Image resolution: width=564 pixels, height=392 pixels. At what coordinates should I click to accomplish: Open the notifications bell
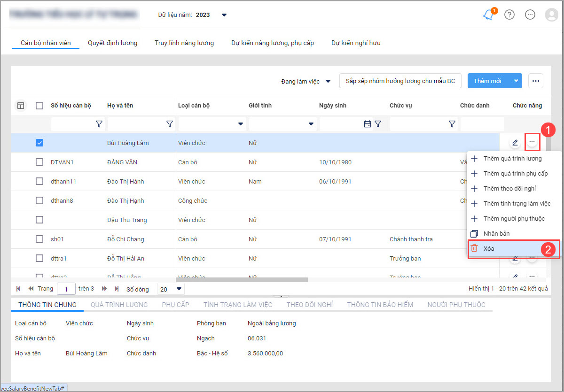tap(489, 15)
